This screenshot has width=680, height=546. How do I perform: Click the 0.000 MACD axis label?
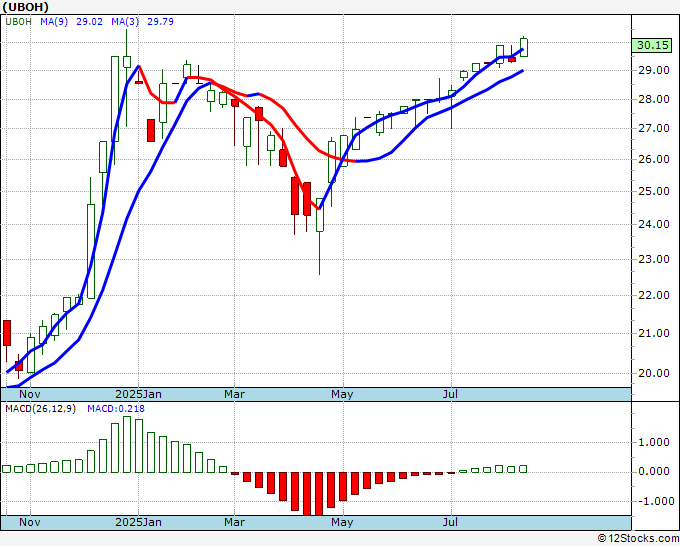(654, 471)
